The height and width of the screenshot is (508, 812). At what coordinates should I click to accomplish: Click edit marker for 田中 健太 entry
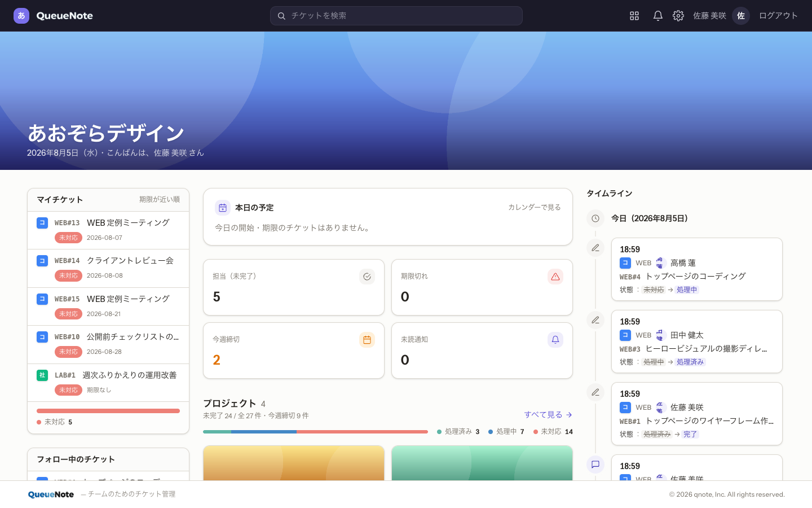pyautogui.click(x=595, y=320)
